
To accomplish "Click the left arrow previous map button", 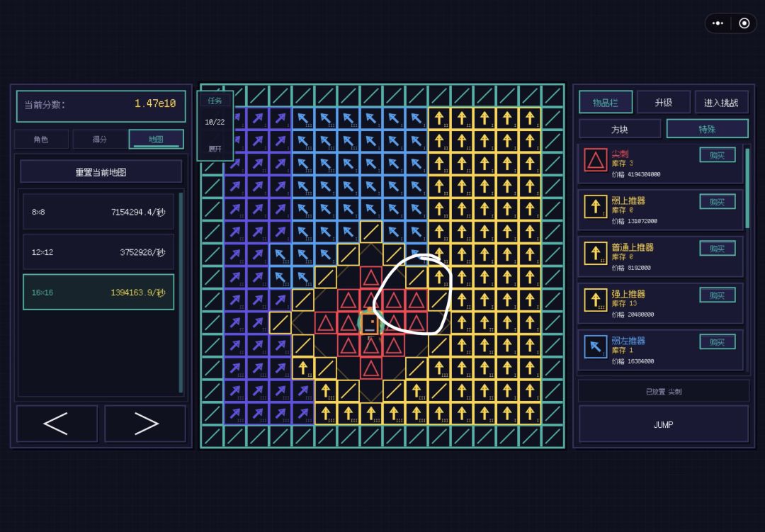I will pyautogui.click(x=57, y=423).
